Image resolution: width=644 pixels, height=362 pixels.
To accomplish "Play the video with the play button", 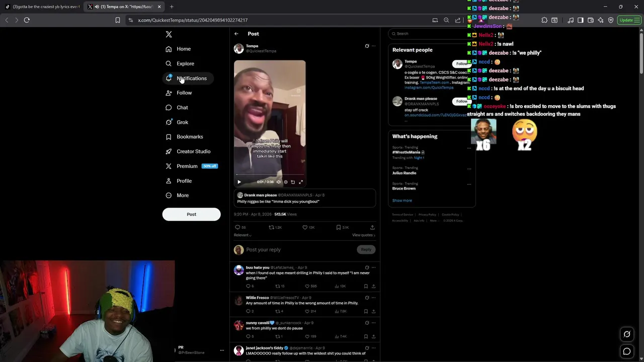I will tap(239, 182).
